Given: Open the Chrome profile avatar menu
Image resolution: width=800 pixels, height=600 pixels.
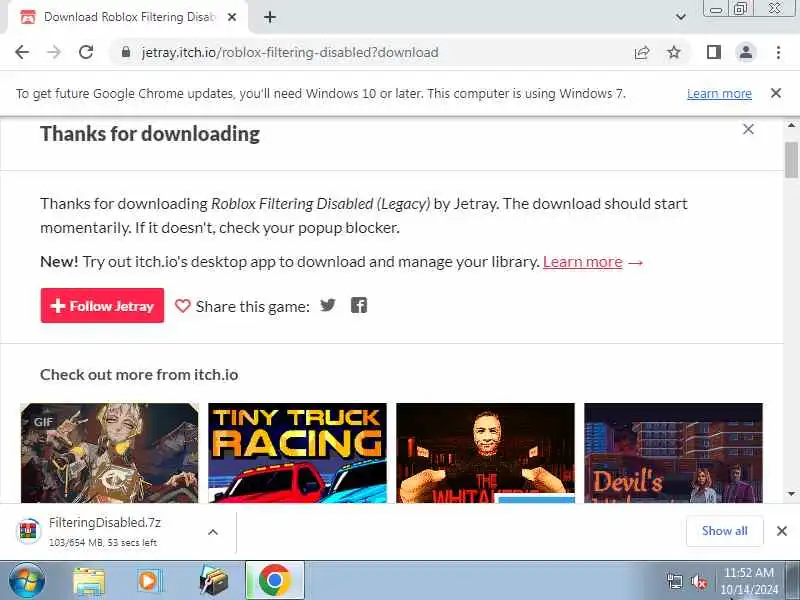Looking at the screenshot, I should pos(745,52).
